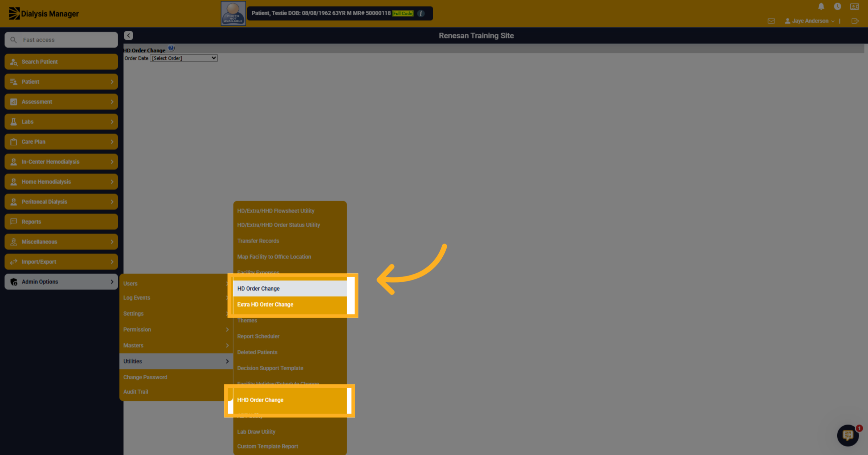868x455 pixels.
Task: Click the Import/Export arrows icon
Action: click(x=14, y=262)
